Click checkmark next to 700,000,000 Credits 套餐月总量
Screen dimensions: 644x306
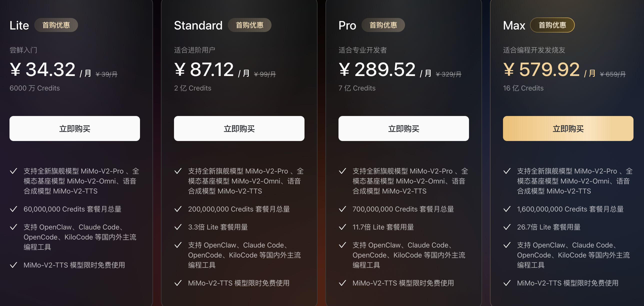tap(342, 209)
